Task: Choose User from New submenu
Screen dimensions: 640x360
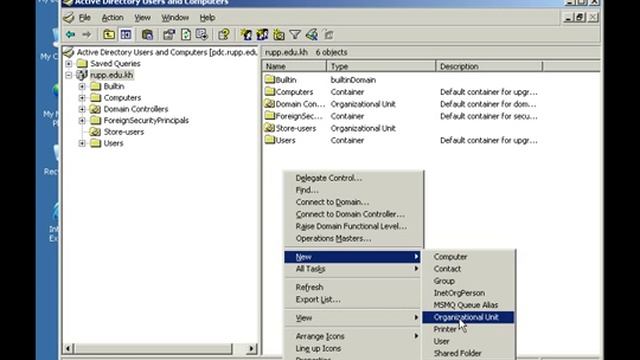Action: click(468, 341)
